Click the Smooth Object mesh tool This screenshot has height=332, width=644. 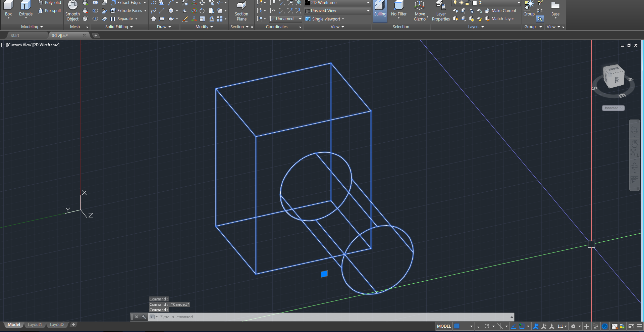[x=72, y=11]
